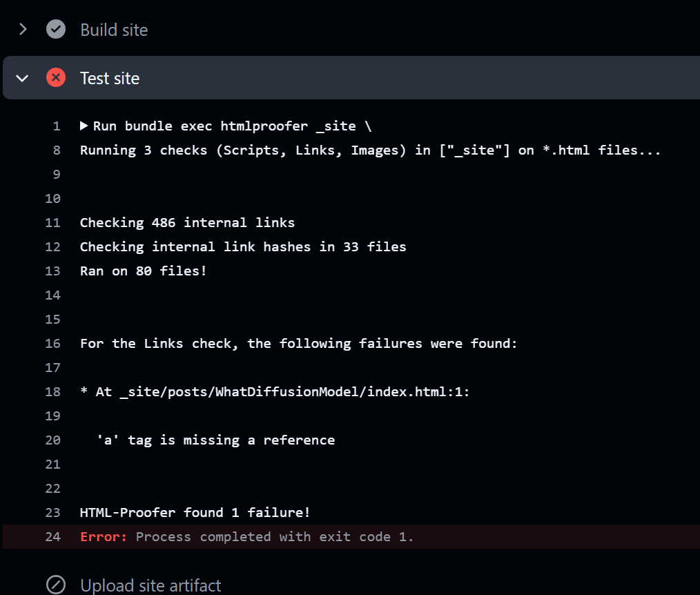This screenshot has height=595, width=700.
Task: Select 'HTML-Proofer found 1 failure!' text
Action: tap(195, 512)
